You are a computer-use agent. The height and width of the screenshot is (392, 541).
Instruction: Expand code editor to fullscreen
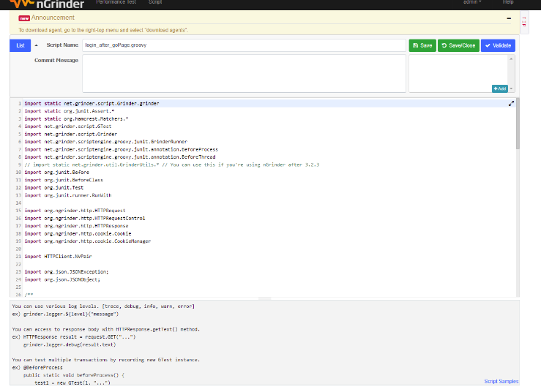coord(511,103)
